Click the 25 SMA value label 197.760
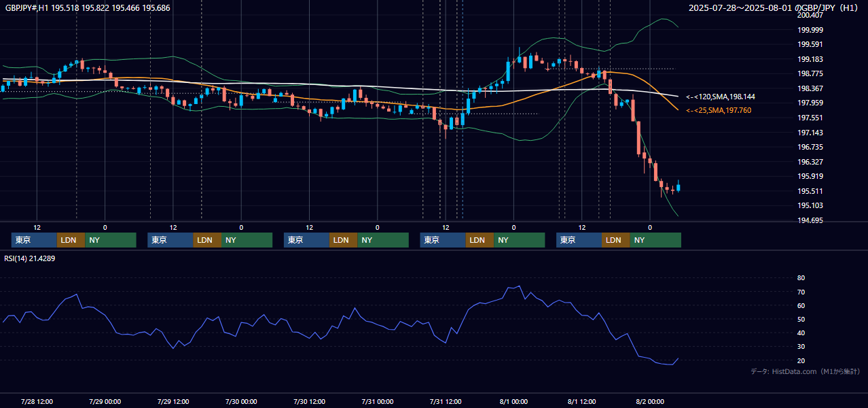The height and width of the screenshot is (408, 868). (x=719, y=110)
